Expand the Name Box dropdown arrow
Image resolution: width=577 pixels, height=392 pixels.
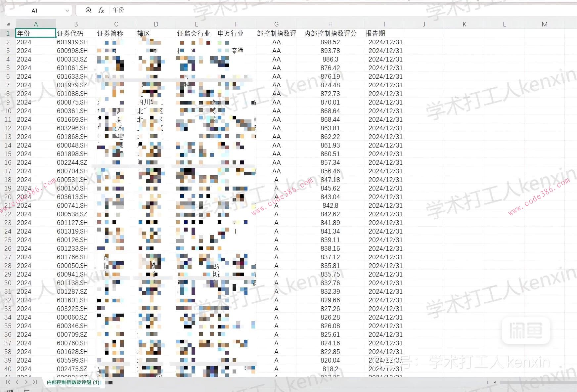67,11
